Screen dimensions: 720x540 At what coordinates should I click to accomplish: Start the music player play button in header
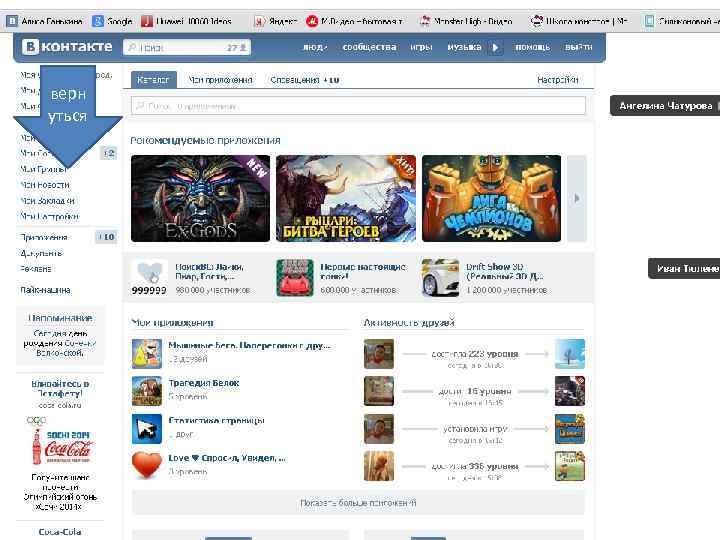click(x=495, y=47)
